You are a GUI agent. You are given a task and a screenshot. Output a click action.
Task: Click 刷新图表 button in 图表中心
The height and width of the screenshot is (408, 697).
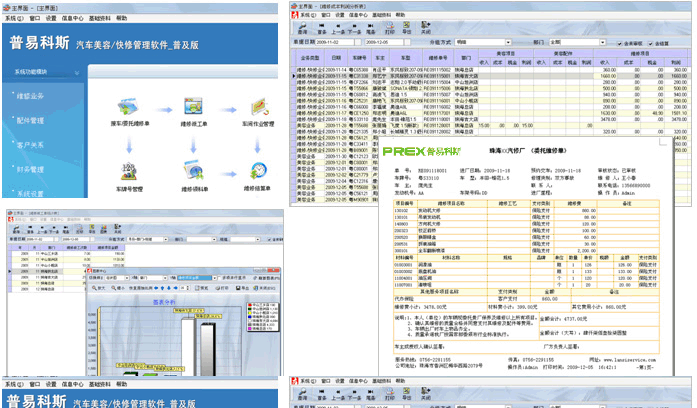[267, 278]
